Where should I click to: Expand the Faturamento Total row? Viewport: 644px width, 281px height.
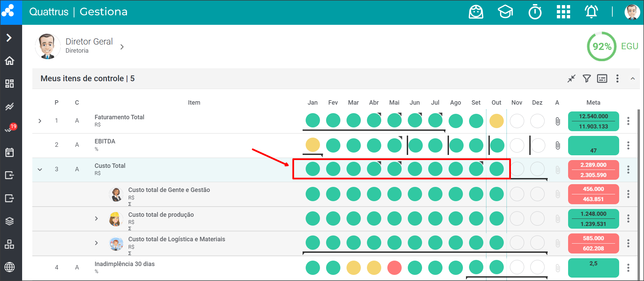click(x=40, y=121)
